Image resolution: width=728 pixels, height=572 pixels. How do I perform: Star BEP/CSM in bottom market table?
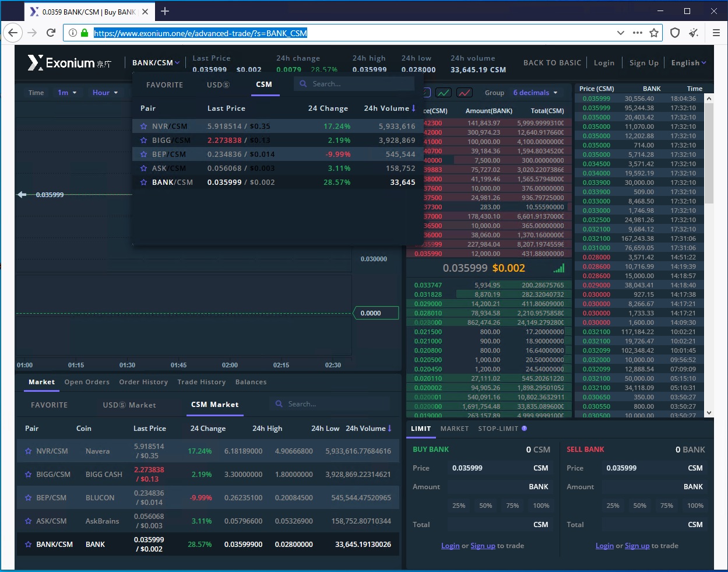[x=28, y=497]
